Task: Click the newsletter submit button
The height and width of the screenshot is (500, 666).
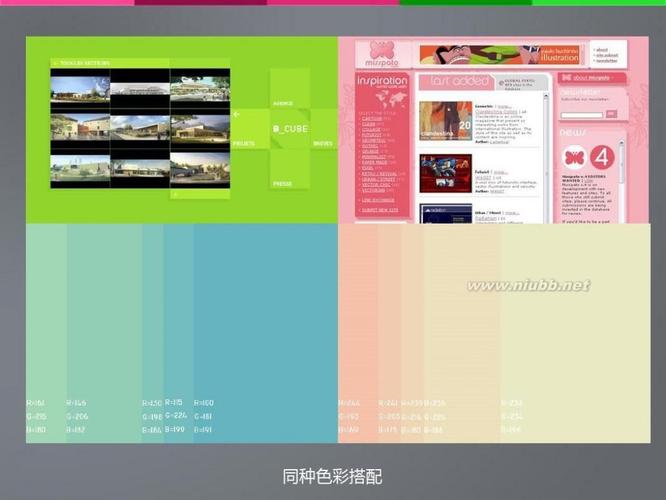Action: (x=611, y=114)
